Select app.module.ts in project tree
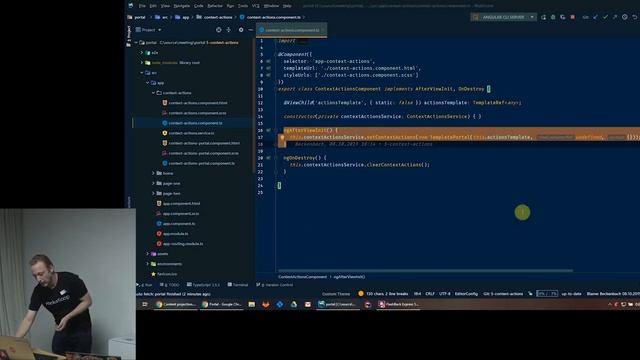 click(x=176, y=233)
